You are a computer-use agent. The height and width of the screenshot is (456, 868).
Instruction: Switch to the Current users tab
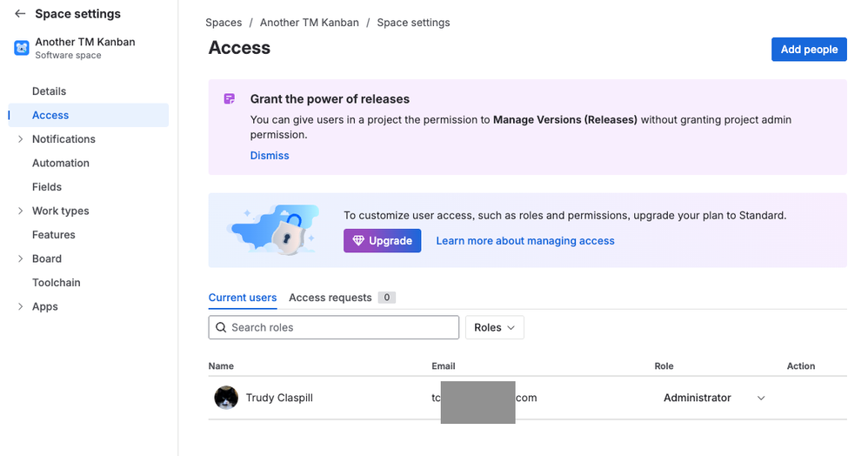pos(243,298)
